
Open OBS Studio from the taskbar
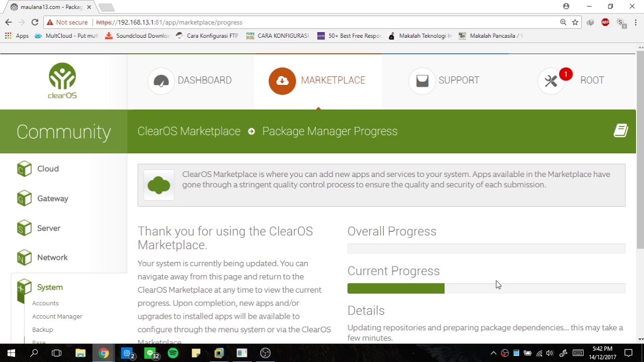point(265,353)
